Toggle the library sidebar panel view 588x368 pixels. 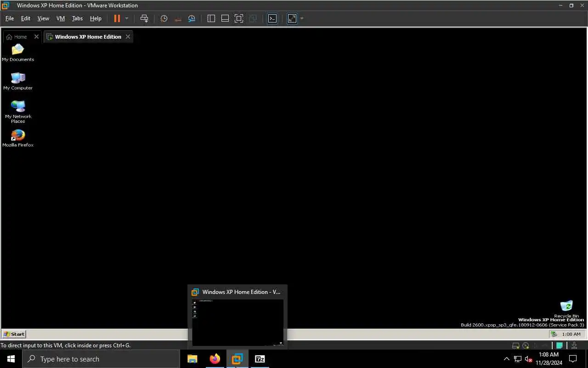tap(211, 18)
